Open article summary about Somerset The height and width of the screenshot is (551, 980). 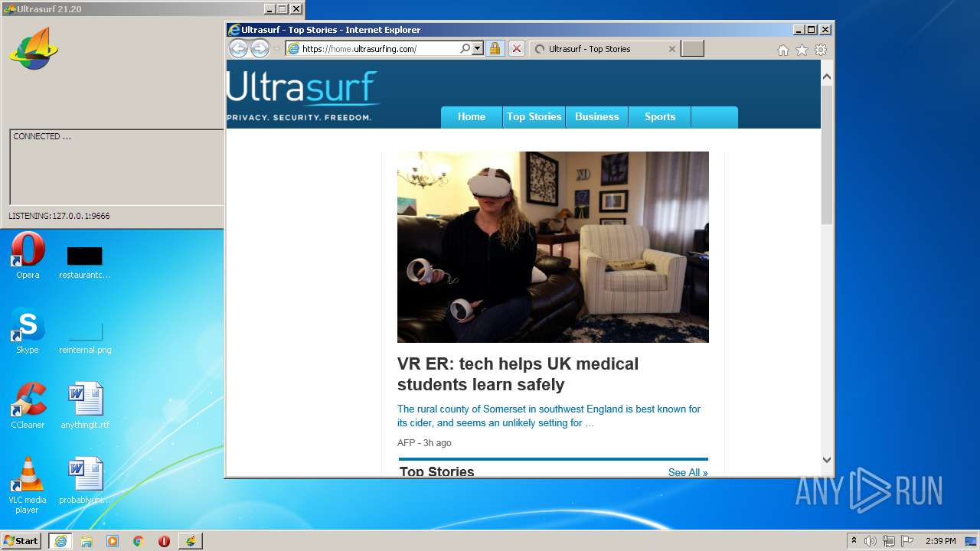(549, 416)
